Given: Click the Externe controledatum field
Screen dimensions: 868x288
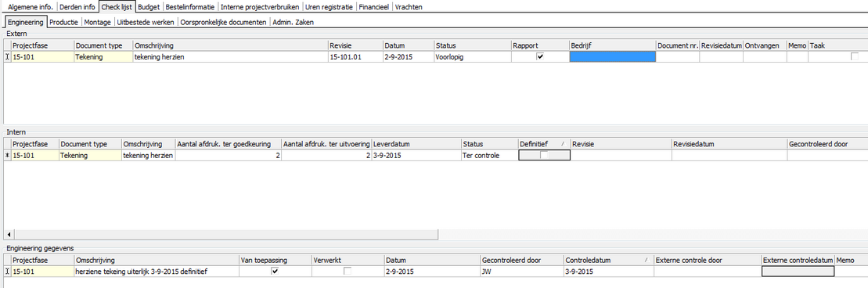Looking at the screenshot, I should point(798,272).
